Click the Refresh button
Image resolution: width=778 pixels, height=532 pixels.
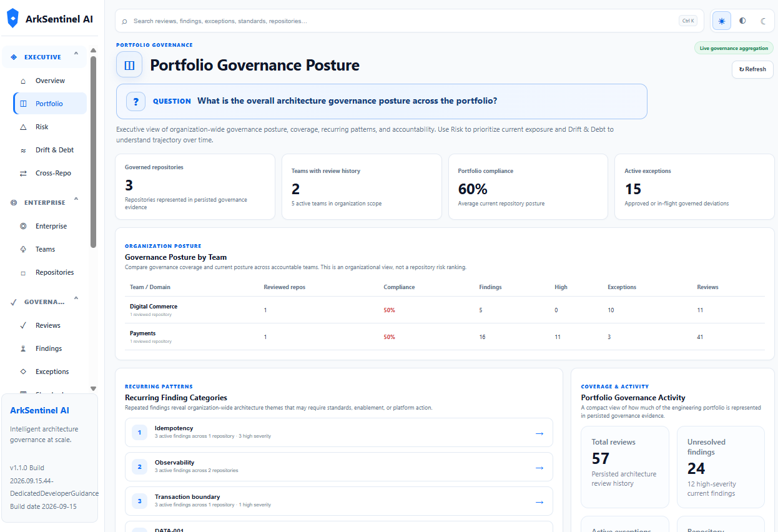[752, 69]
